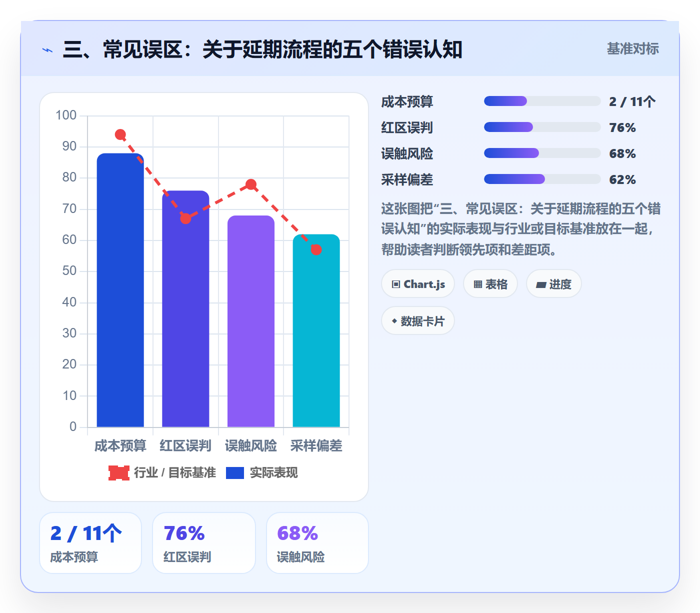Click the purple 误触风险 chart bar
700x613 pixels.
[251, 321]
